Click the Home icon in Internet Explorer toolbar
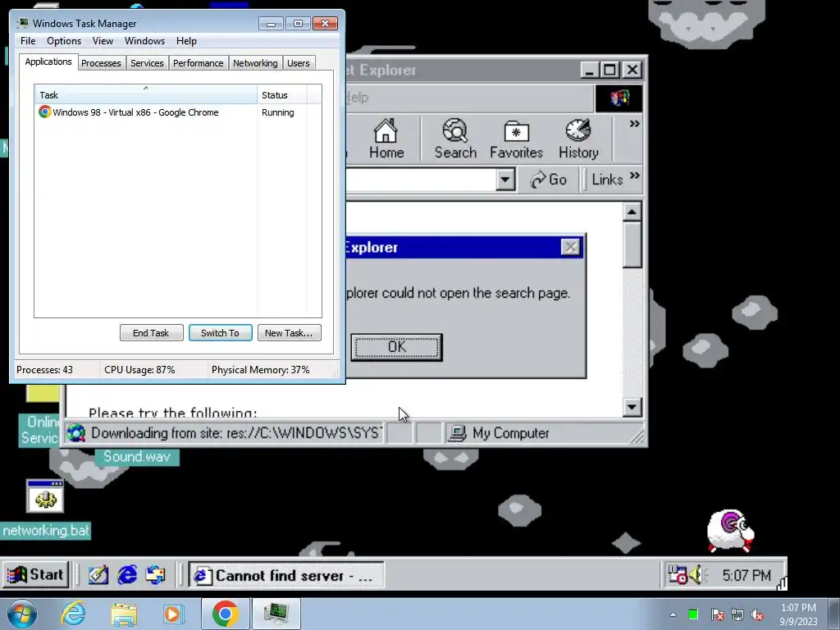The height and width of the screenshot is (630, 840). click(386, 139)
